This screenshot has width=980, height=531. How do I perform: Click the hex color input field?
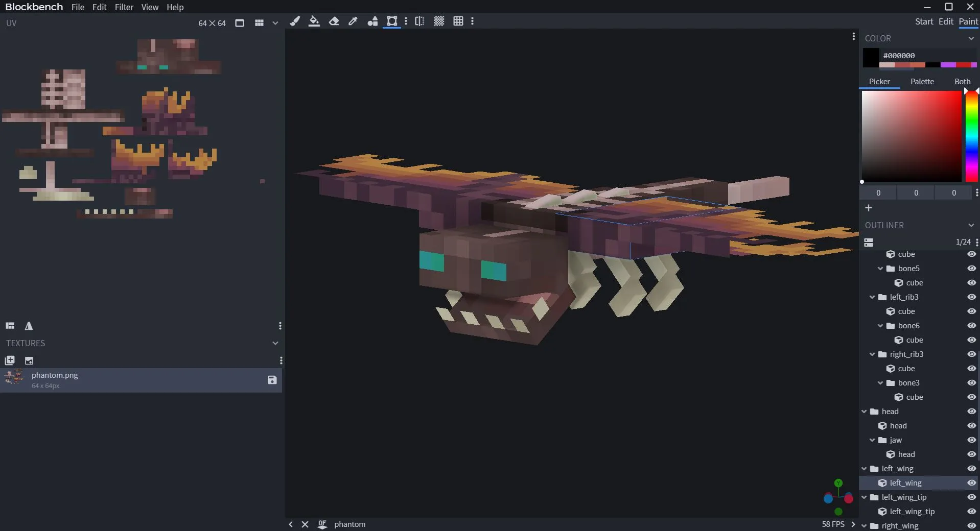(928, 55)
